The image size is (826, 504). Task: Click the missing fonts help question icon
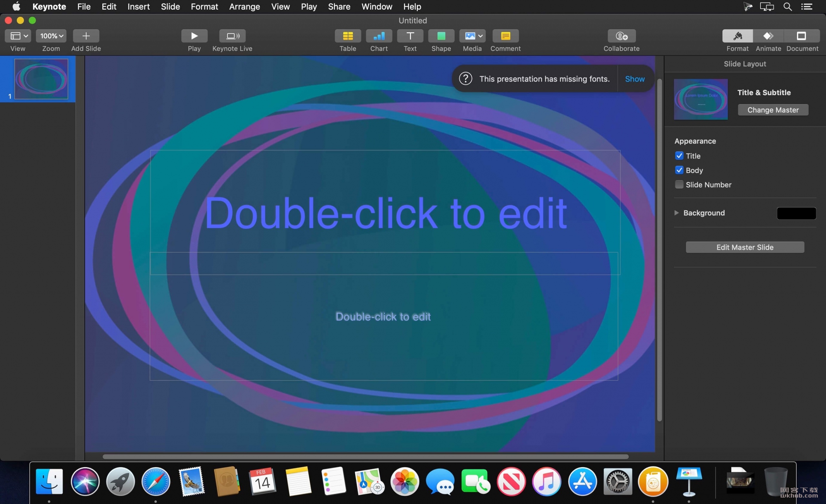[465, 79]
